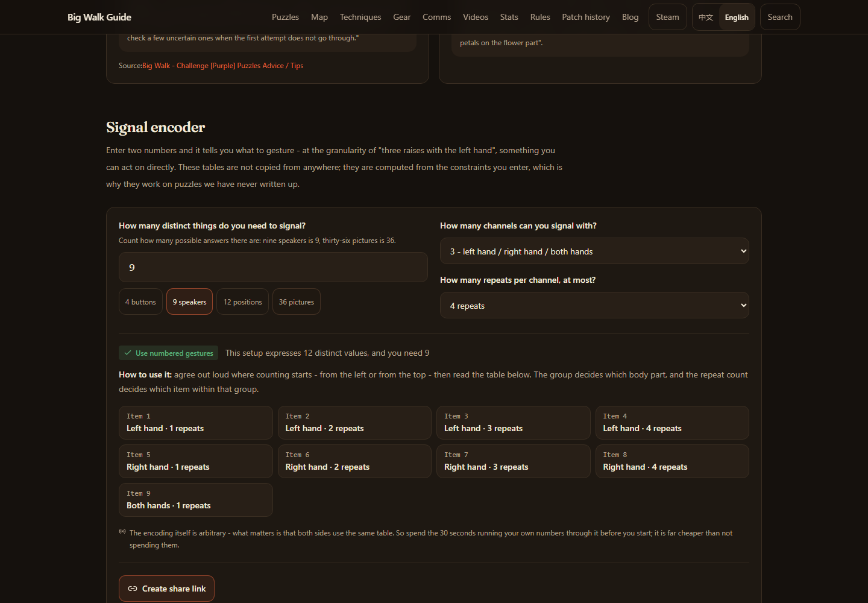
Task: Open the Techniques section
Action: [360, 17]
